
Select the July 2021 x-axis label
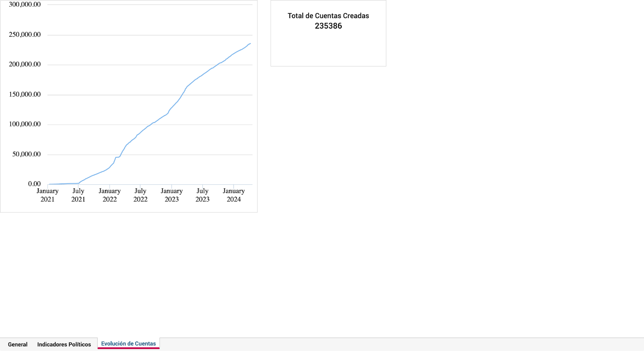coord(78,195)
